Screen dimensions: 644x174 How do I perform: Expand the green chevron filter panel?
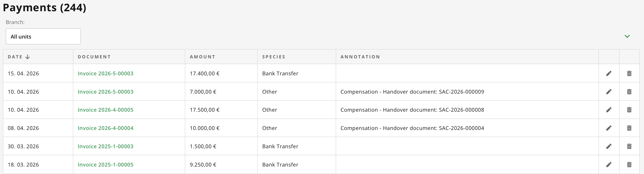(627, 36)
